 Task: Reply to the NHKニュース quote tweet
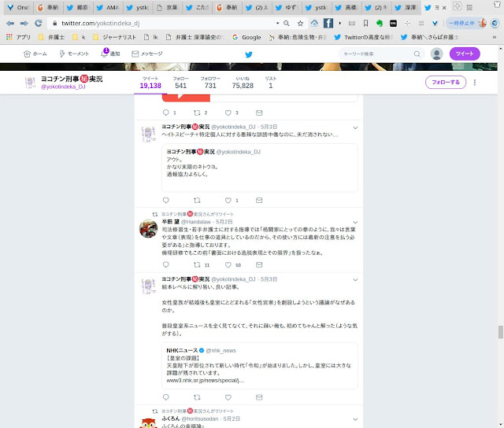point(166,397)
